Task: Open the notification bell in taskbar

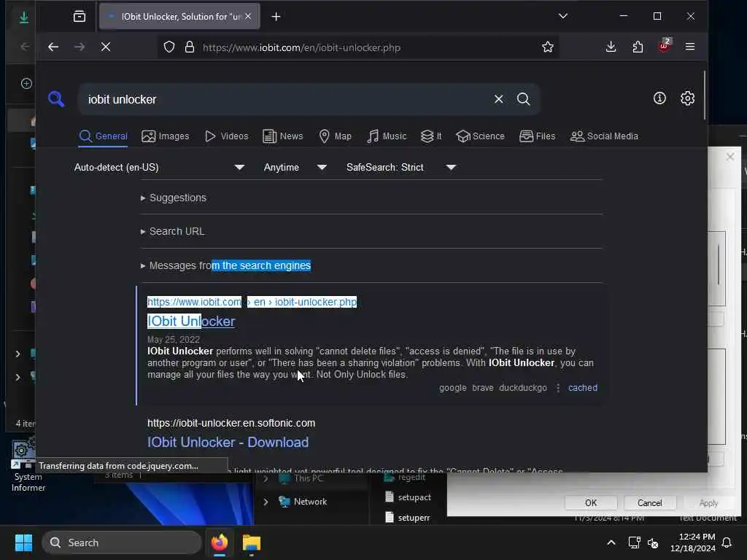Action: pyautogui.click(x=727, y=542)
